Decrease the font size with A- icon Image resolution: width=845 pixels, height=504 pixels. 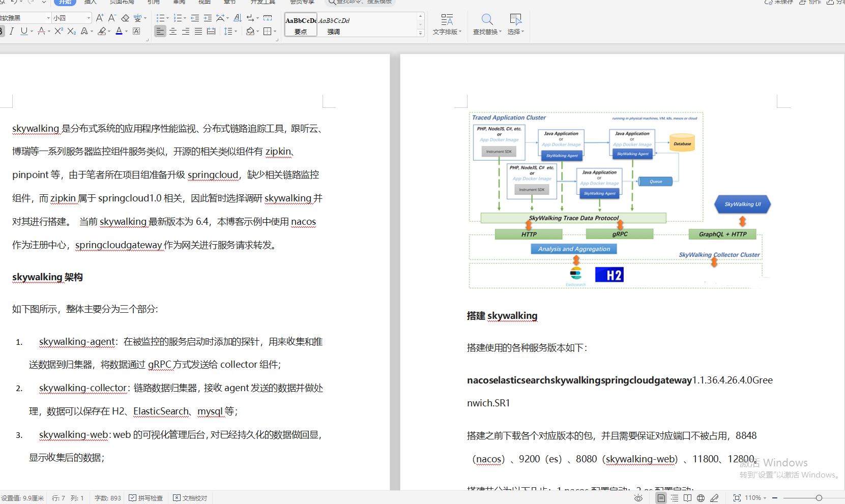(112, 18)
